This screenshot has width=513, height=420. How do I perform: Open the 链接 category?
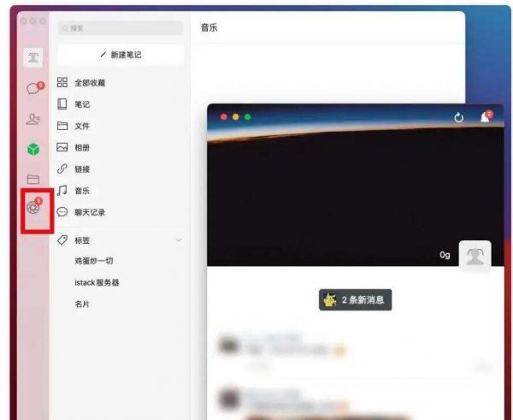point(82,169)
